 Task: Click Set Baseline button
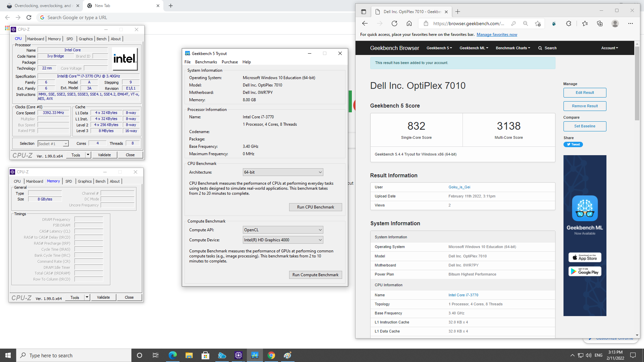(x=585, y=126)
